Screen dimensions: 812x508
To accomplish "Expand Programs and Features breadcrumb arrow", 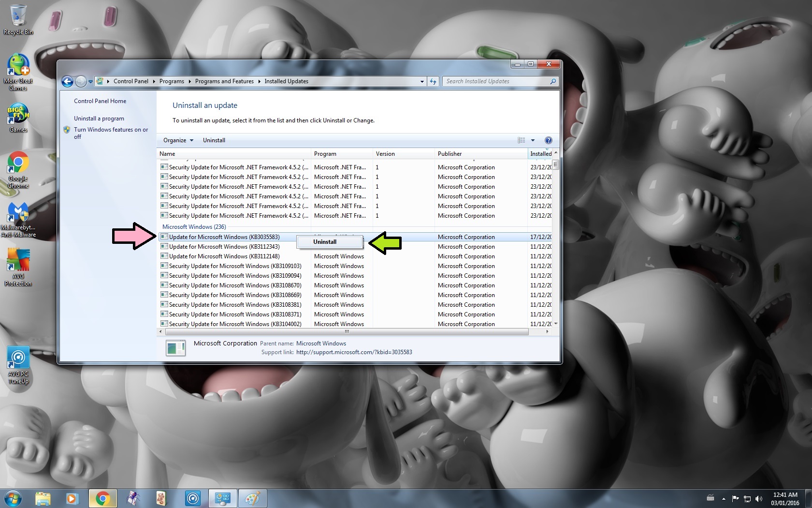I will tap(259, 81).
